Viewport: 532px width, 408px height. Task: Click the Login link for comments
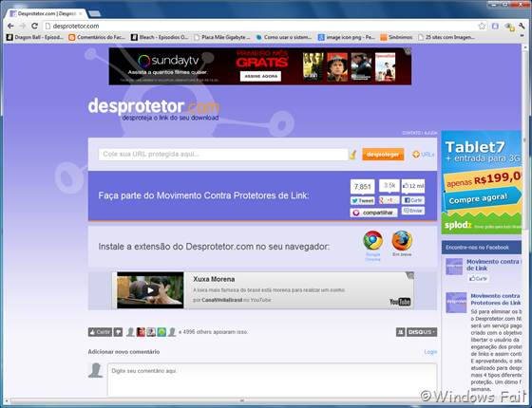[430, 352]
